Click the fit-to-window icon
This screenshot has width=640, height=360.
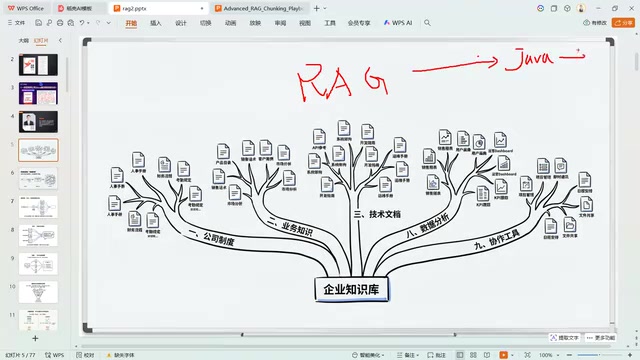[528, 355]
